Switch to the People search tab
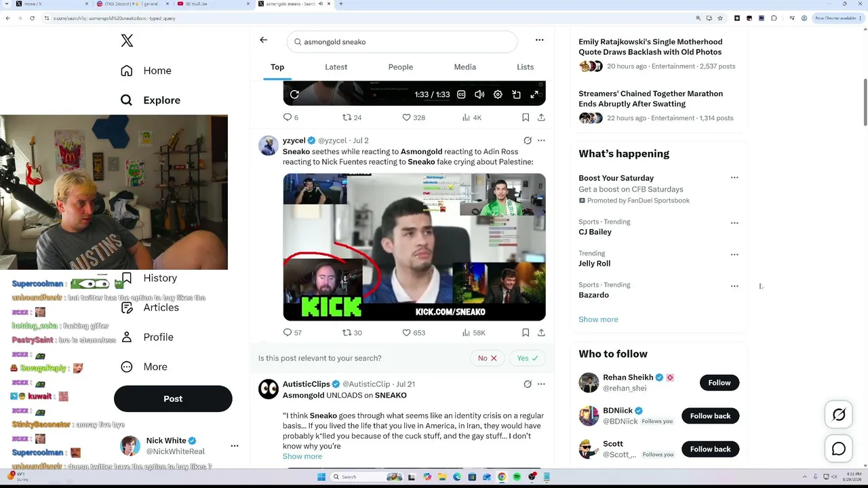 pos(400,67)
